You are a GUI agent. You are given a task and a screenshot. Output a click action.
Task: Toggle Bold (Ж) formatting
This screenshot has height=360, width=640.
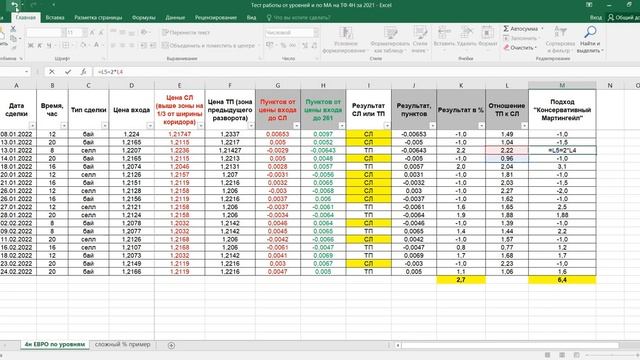click(31, 45)
